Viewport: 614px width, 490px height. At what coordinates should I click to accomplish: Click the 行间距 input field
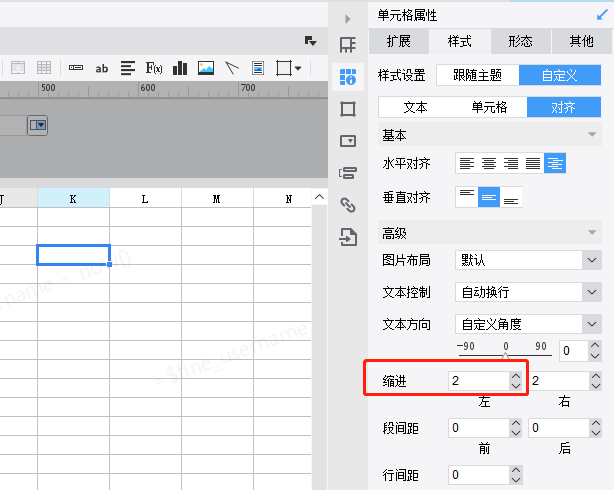point(479,475)
